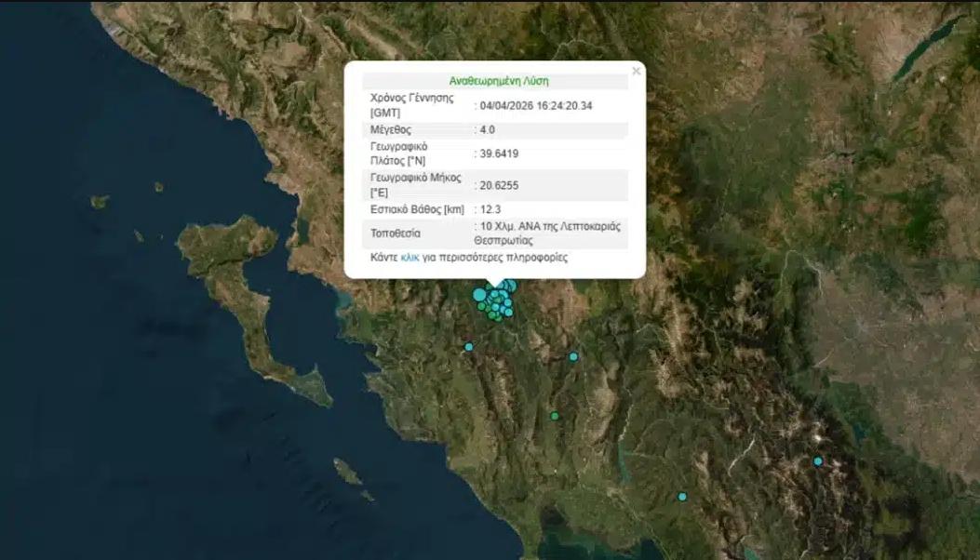Click the lone cyan marker southeast of cluster
Viewport: 980px width, 560px height.
[x=573, y=356]
